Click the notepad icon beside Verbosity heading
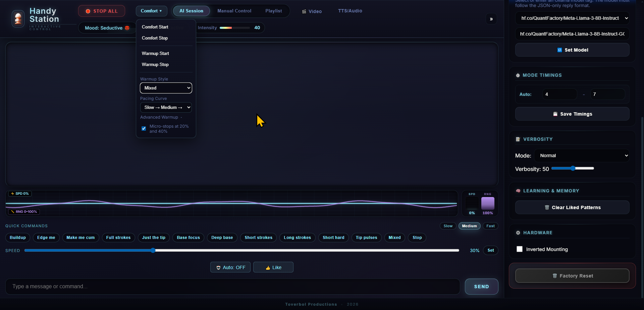 [518, 139]
